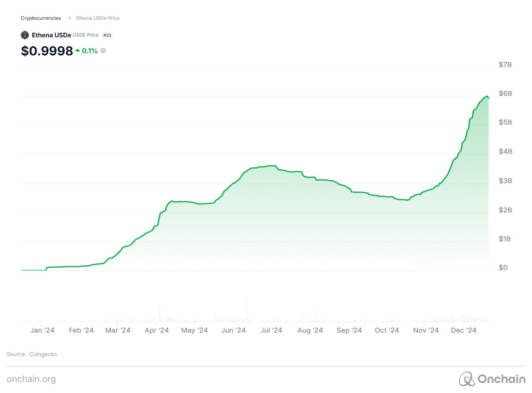Select the Ethena USDe coin name
Screen dimensions: 532x393
tap(51, 35)
